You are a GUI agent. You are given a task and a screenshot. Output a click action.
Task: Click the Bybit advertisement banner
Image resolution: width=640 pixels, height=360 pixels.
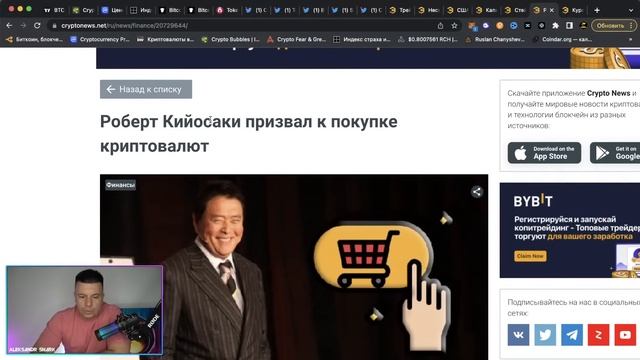pyautogui.click(x=570, y=230)
